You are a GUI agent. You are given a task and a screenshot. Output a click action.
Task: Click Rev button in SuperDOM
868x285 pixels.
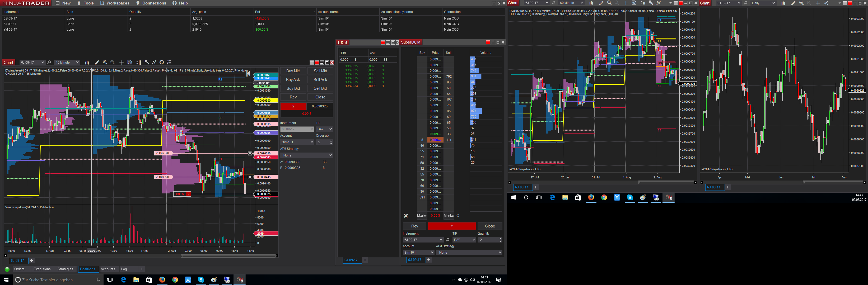414,226
